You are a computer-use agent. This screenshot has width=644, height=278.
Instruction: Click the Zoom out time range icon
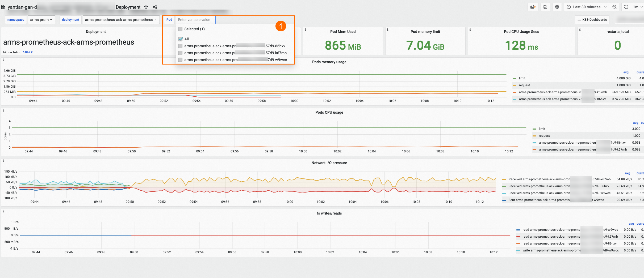pos(614,7)
